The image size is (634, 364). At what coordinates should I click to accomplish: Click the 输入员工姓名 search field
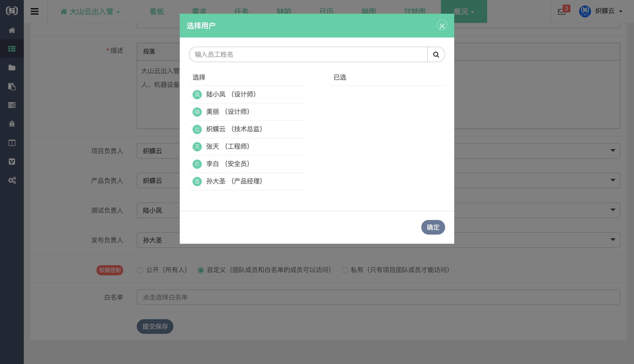pos(308,54)
